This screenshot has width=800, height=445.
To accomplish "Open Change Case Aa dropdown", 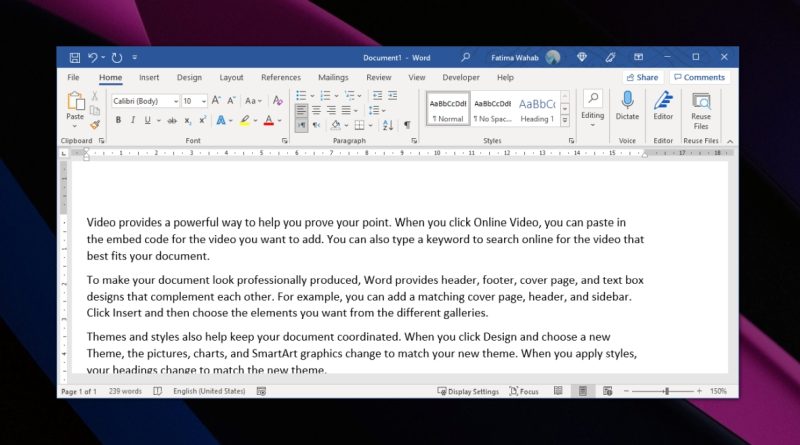I will [x=253, y=101].
